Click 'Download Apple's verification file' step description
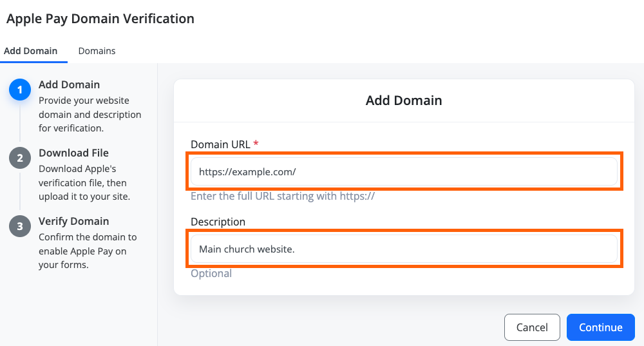This screenshot has height=346, width=644. [x=84, y=182]
